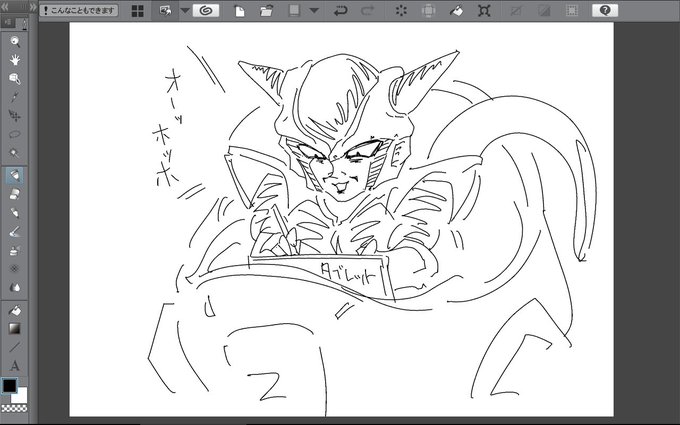Image resolution: width=680 pixels, height=425 pixels.
Task: Open a file with folder icon
Action: (x=267, y=11)
